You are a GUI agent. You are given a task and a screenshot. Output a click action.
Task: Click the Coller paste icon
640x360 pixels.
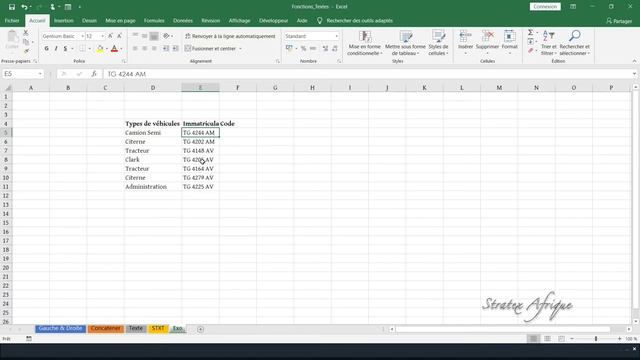click(12, 40)
